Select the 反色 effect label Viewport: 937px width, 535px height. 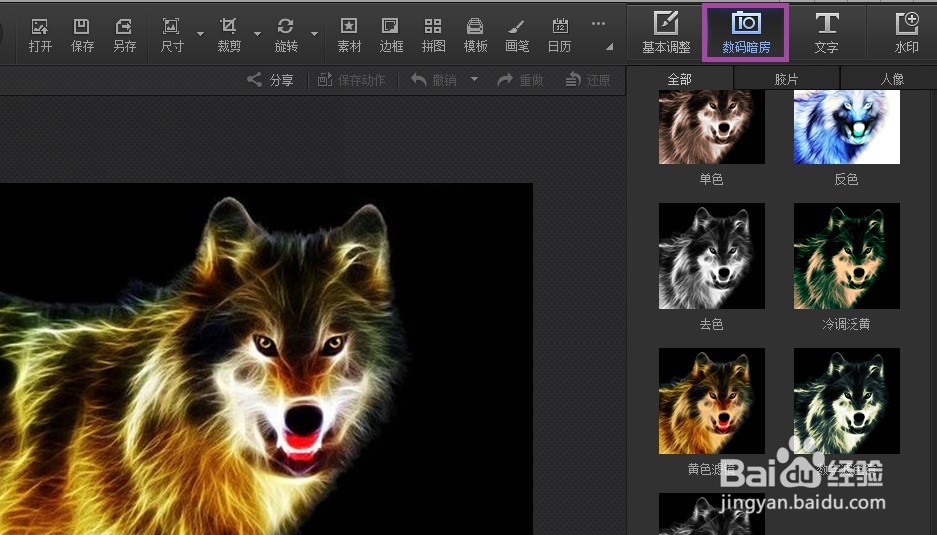(846, 179)
